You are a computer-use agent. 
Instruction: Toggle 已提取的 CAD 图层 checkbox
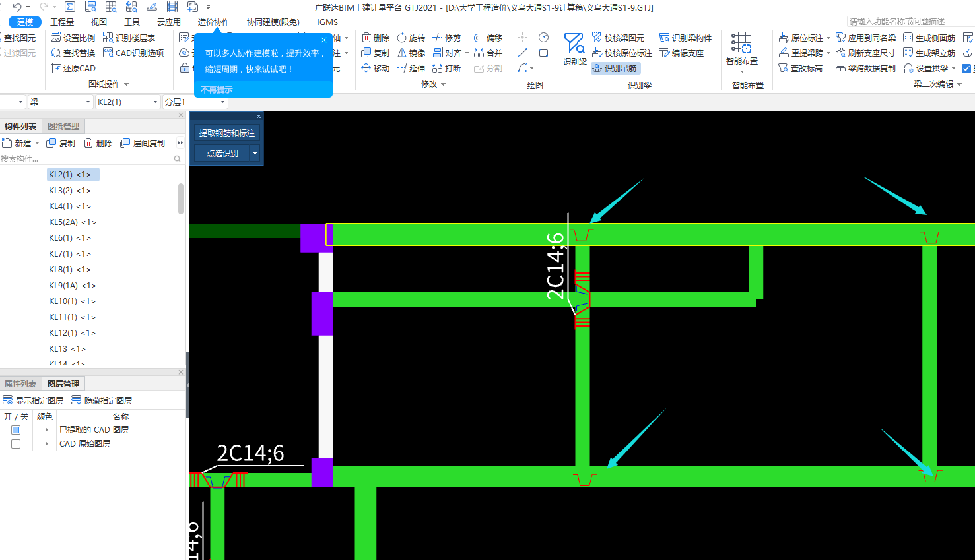click(16, 430)
